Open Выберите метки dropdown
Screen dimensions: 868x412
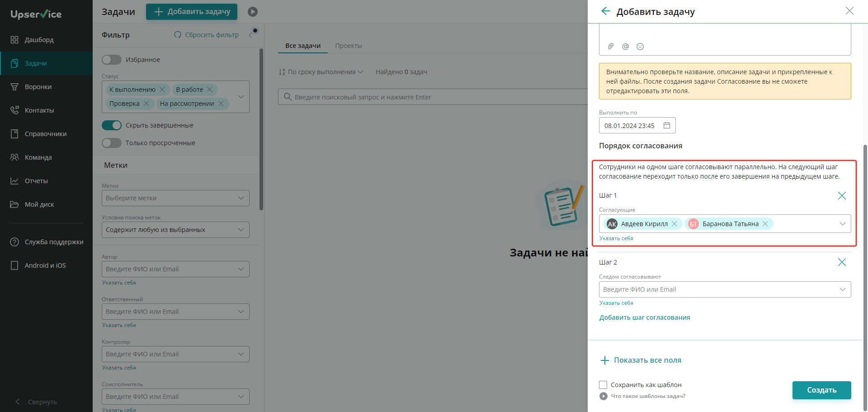click(x=175, y=198)
